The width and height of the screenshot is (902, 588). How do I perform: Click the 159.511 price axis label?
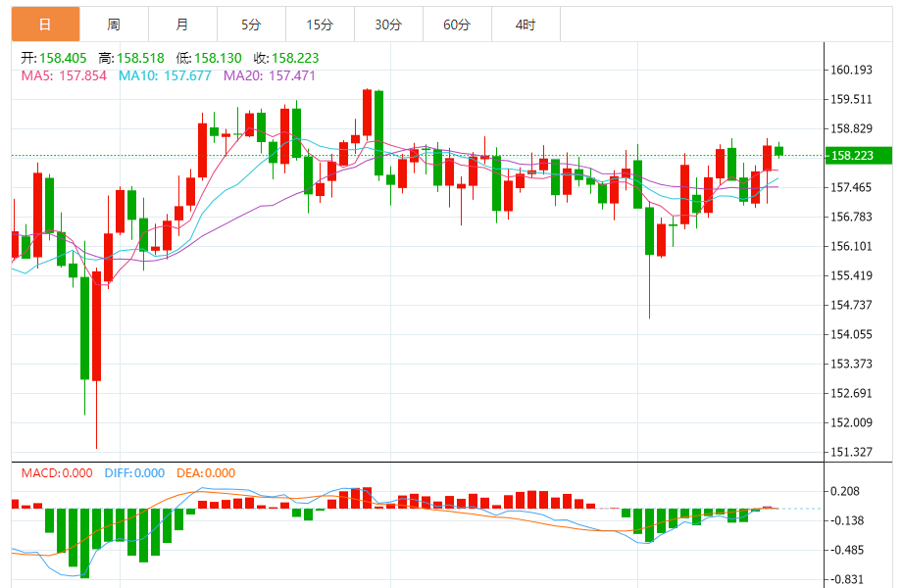coord(851,99)
